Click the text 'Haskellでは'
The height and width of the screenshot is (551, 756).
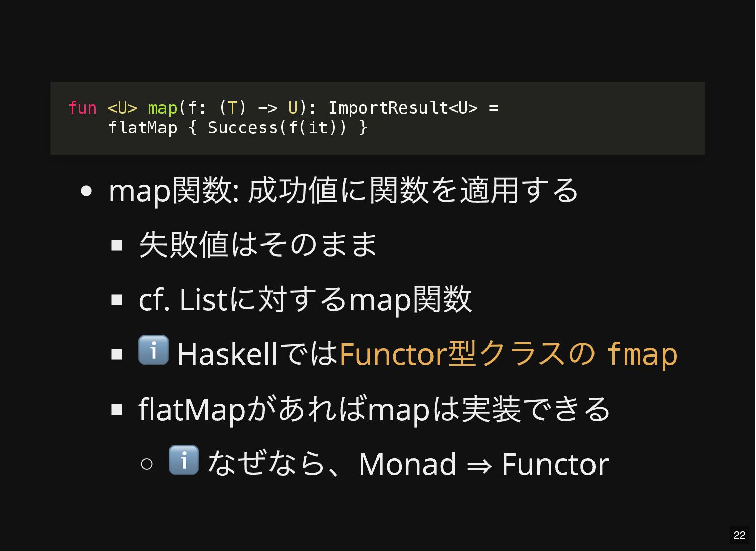[257, 354]
